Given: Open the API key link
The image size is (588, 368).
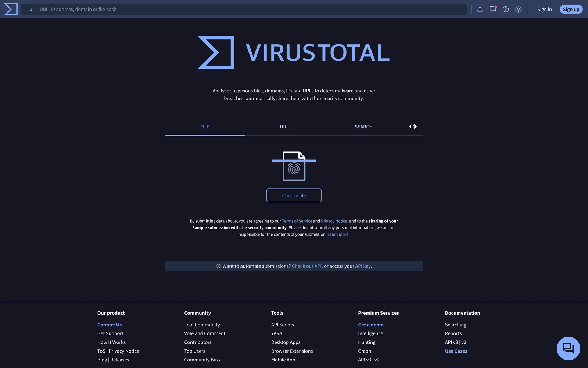Looking at the screenshot, I should click(x=363, y=266).
